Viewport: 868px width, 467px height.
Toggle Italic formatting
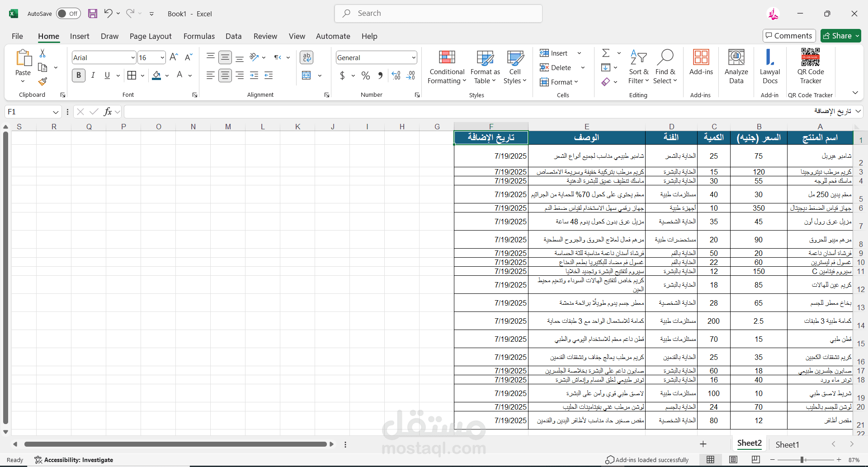93,75
